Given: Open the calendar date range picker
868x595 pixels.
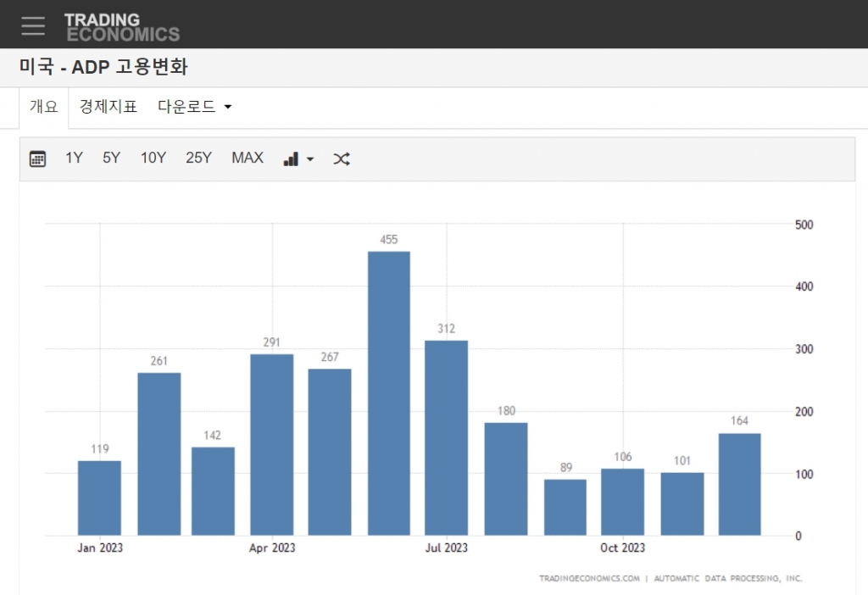Looking at the screenshot, I should pos(37,158).
